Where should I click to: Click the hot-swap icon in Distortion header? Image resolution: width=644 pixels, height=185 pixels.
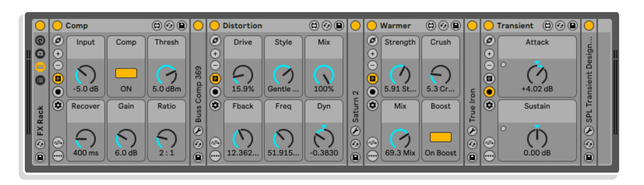(326, 26)
